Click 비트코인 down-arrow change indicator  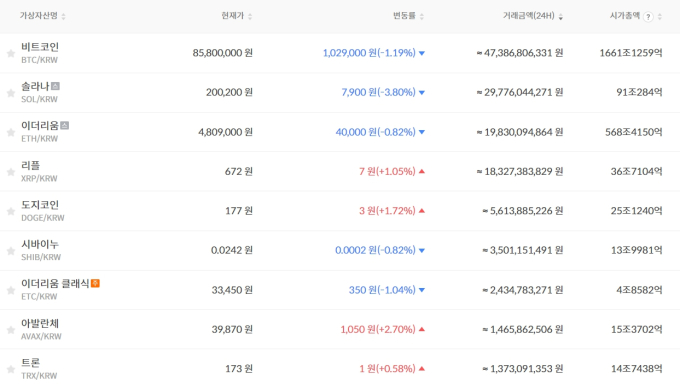click(x=422, y=53)
